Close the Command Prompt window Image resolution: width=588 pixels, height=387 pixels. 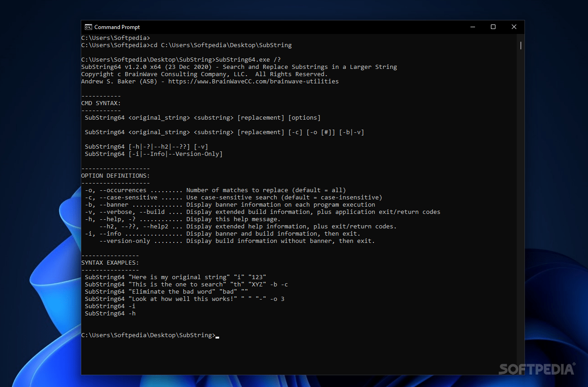point(514,27)
